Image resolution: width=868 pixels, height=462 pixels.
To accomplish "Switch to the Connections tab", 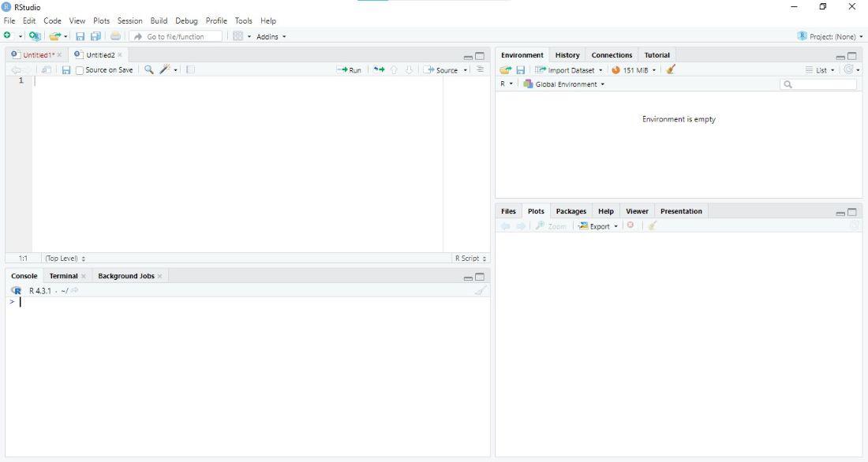I will (612, 55).
